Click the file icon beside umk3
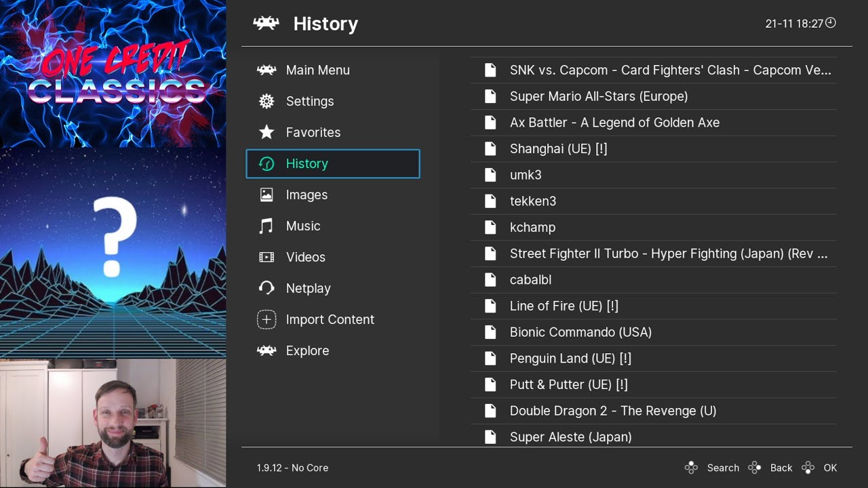Viewport: 868px width, 488px height. [x=490, y=175]
